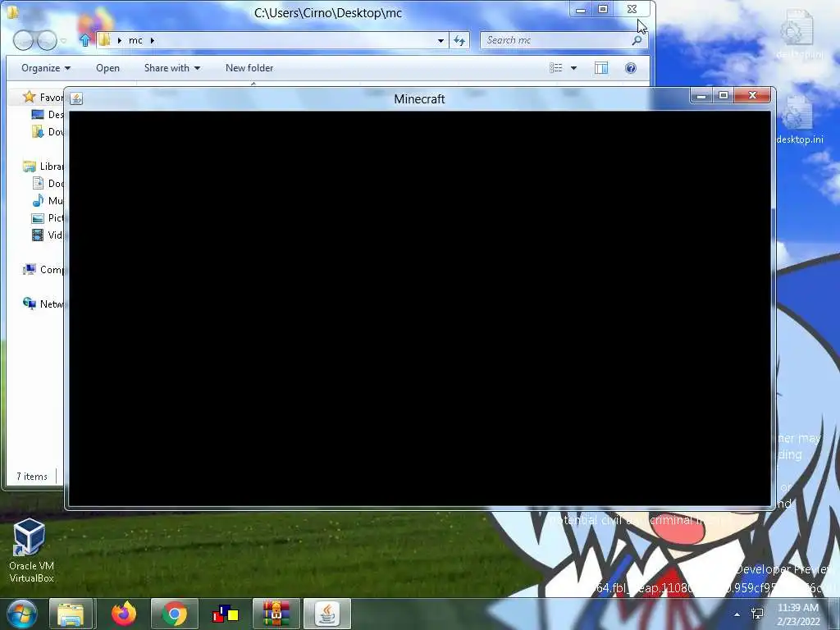The width and height of the screenshot is (840, 630).
Task: Create a New folder in Explorer
Action: pos(249,68)
